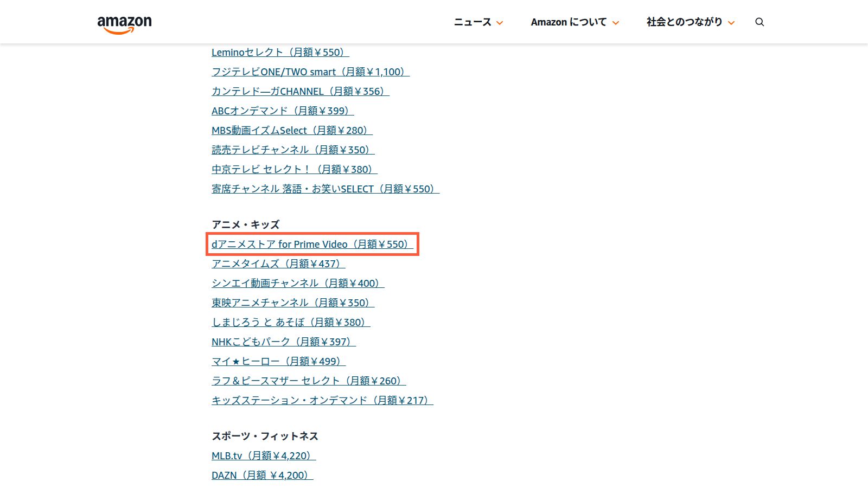Click the NHKこどもパーク link
The width and height of the screenshot is (868, 488).
pyautogui.click(x=284, y=342)
